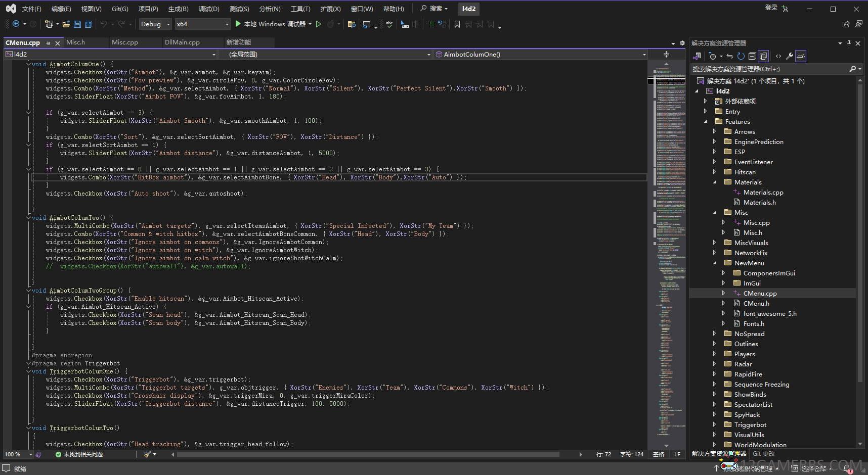Viewport: 868px width, 475px height.
Task: Toggle pin on the CMenu.cpp tab
Action: click(x=49, y=43)
